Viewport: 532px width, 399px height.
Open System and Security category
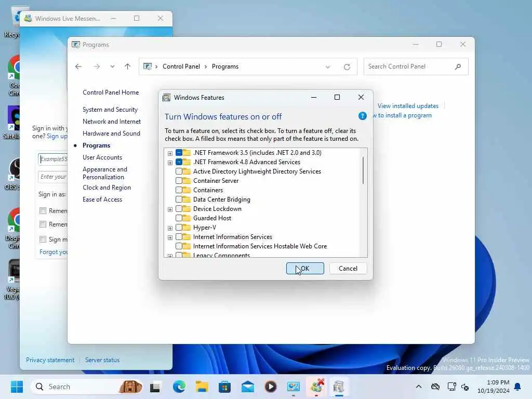(x=110, y=110)
